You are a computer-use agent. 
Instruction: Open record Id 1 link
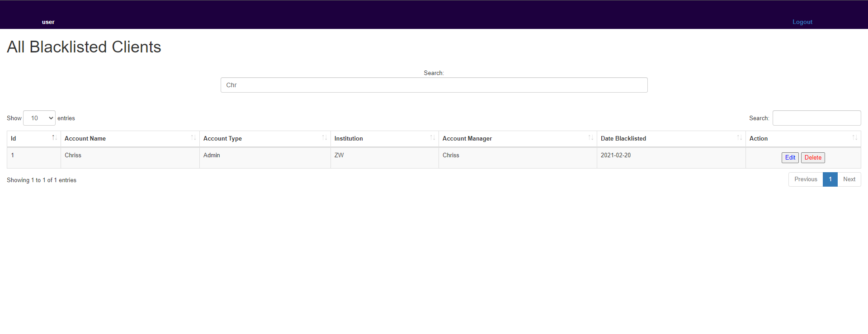tap(13, 155)
